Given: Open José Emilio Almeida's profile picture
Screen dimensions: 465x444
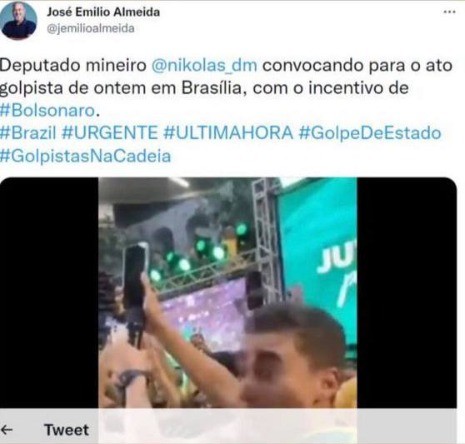Looking at the screenshot, I should pyautogui.click(x=19, y=21).
